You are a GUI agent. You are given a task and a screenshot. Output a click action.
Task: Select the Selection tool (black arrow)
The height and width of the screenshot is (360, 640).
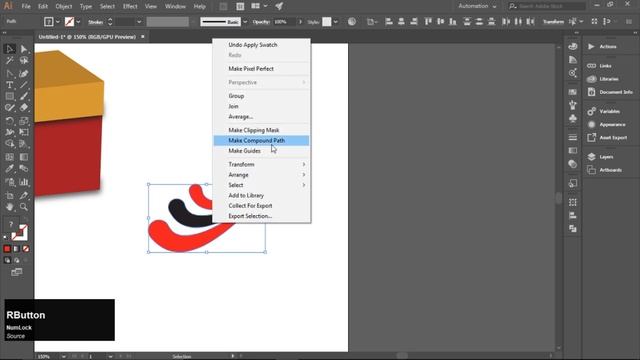[x=9, y=49]
